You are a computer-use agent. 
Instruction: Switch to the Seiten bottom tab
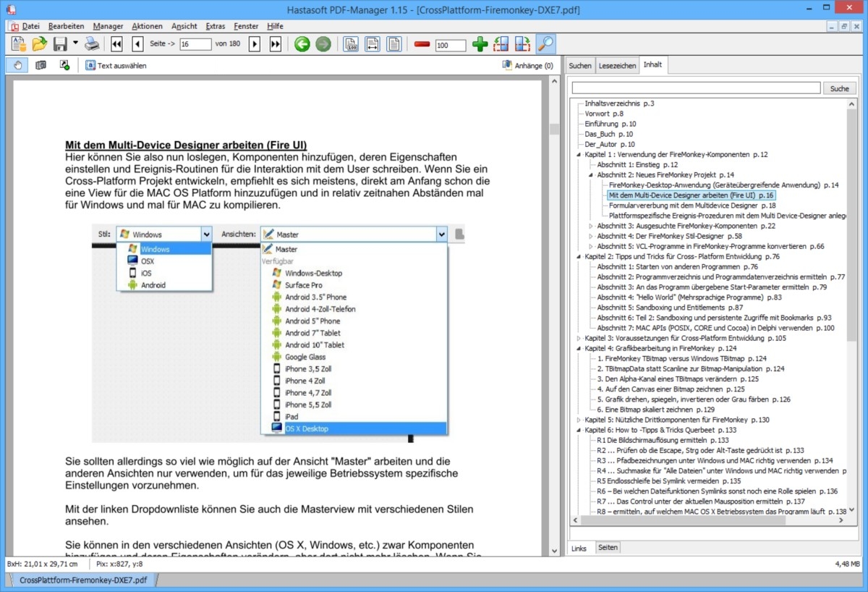click(608, 547)
